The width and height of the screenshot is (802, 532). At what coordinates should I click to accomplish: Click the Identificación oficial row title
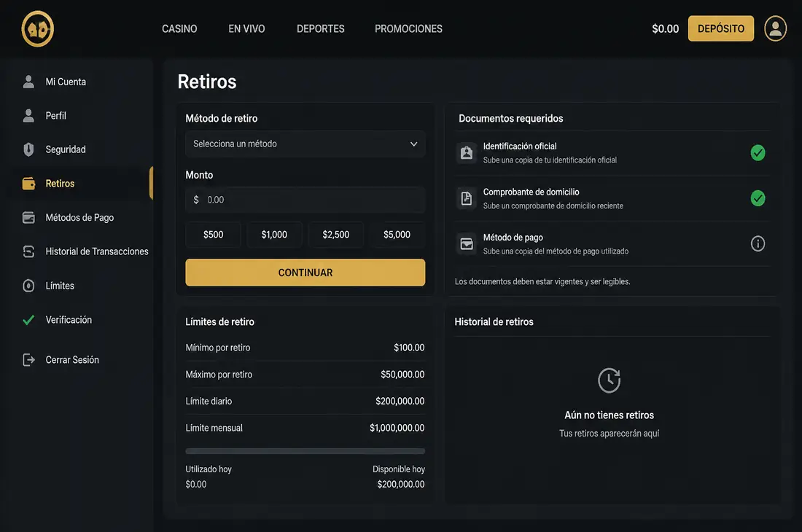pos(520,146)
